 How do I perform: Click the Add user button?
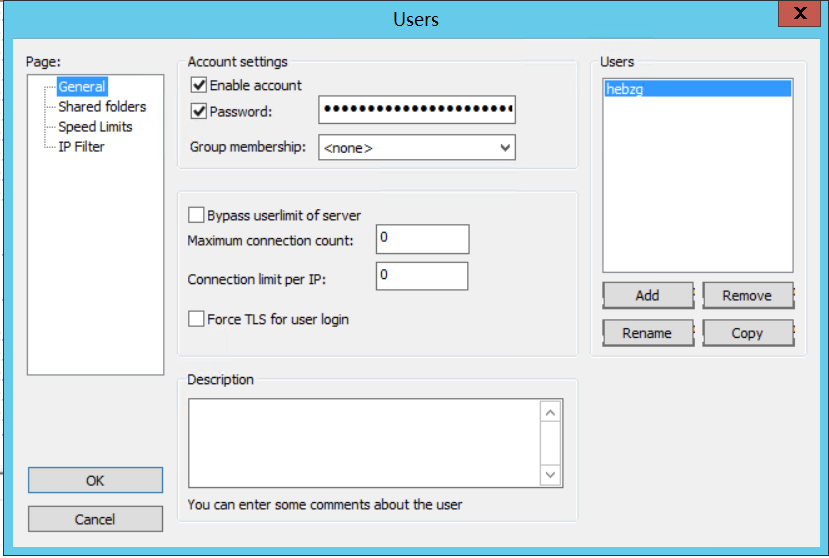(x=648, y=295)
